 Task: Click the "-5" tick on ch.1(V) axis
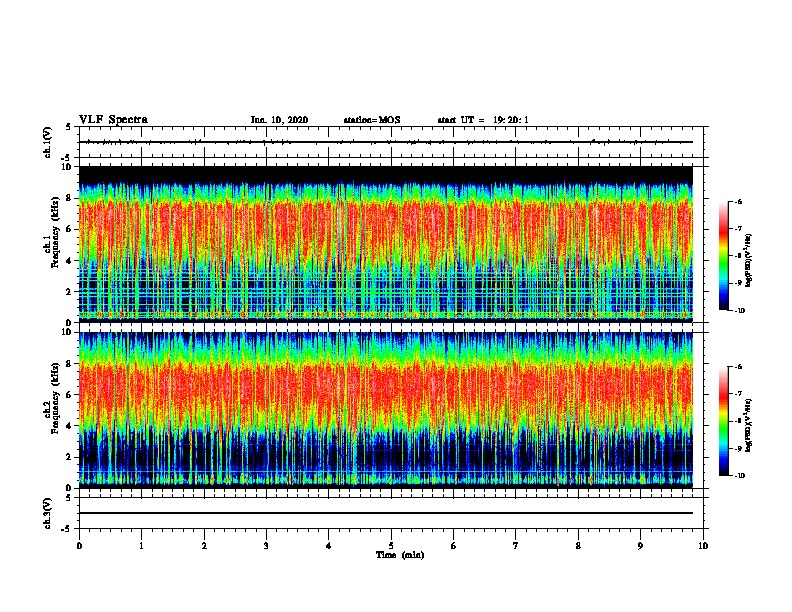pos(67,158)
